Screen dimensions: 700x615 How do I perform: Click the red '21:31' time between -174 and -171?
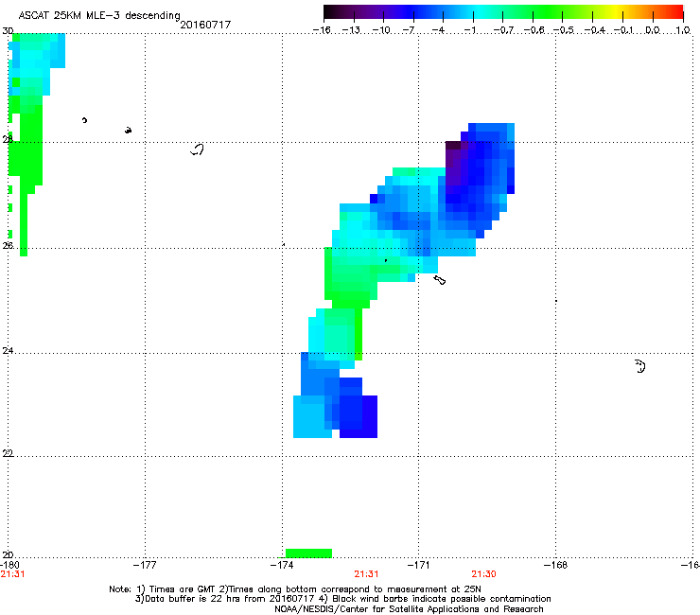(366, 574)
